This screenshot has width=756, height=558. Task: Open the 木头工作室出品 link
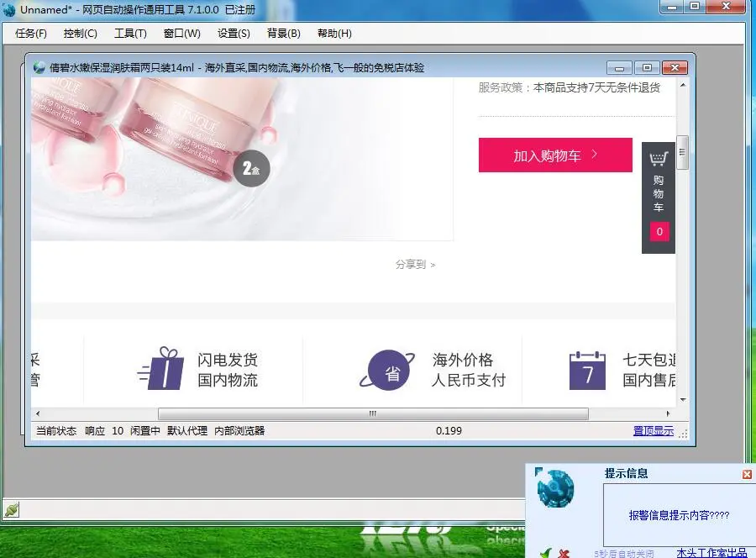tap(711, 553)
